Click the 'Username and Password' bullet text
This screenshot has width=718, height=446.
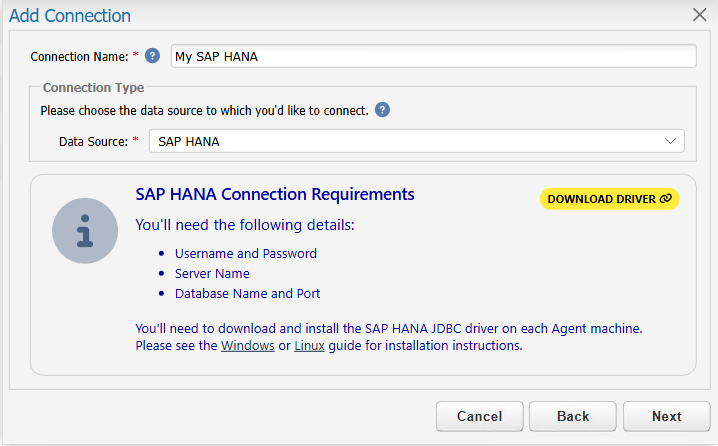pyautogui.click(x=246, y=253)
